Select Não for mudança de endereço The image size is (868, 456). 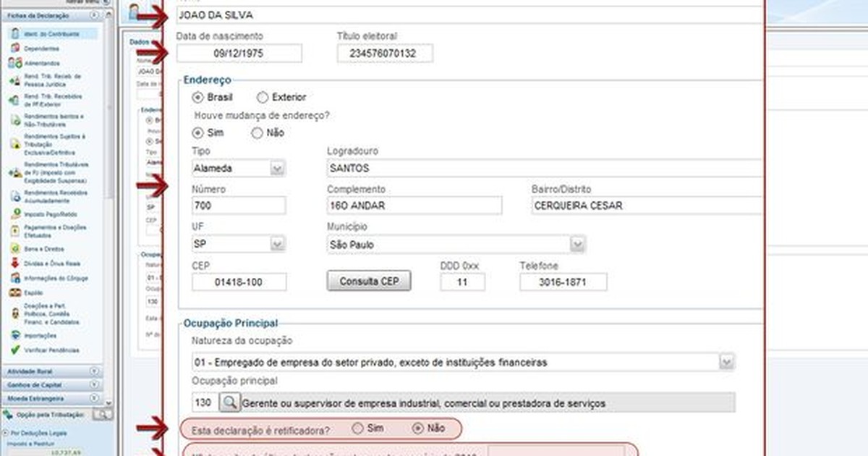click(x=258, y=132)
